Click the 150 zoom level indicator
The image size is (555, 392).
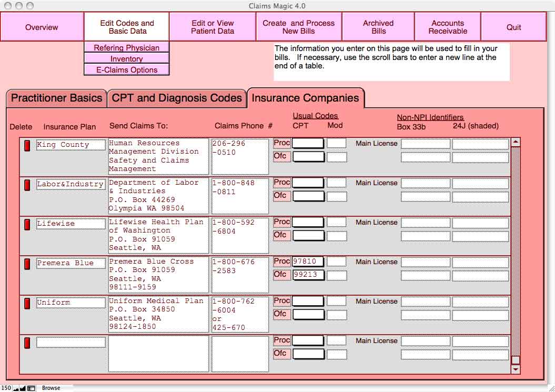pyautogui.click(x=6, y=388)
